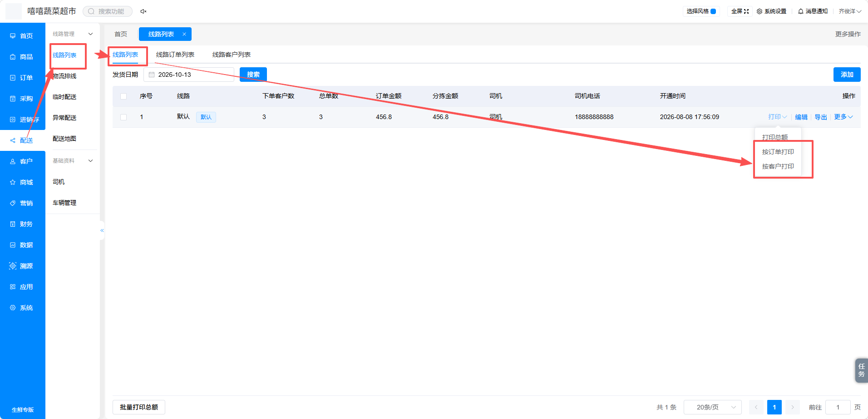Click the 添加 button
This screenshot has height=419, width=868.
click(847, 75)
